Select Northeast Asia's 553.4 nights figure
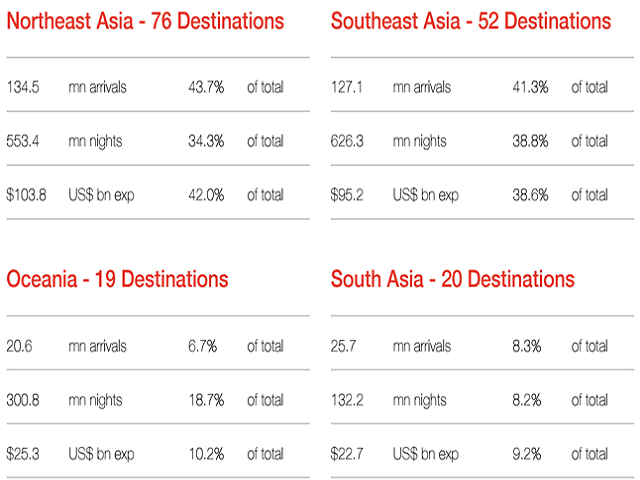640x480 pixels. (22, 142)
